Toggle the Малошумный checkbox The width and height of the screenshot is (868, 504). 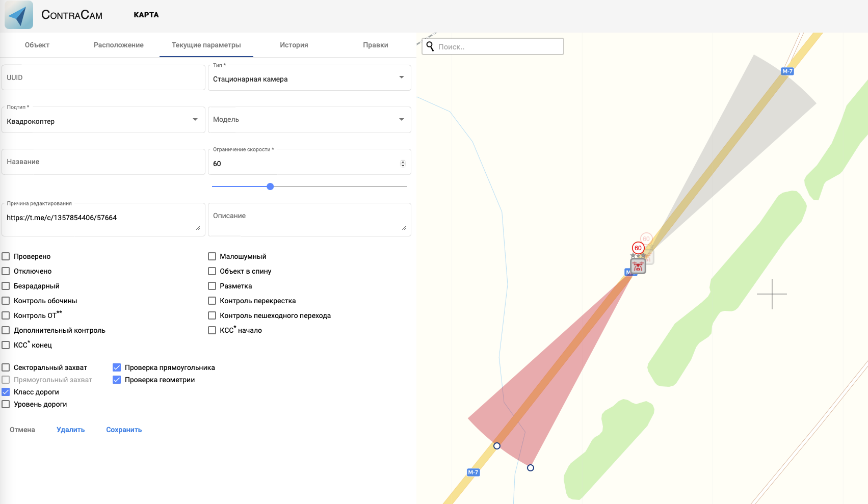tap(212, 256)
